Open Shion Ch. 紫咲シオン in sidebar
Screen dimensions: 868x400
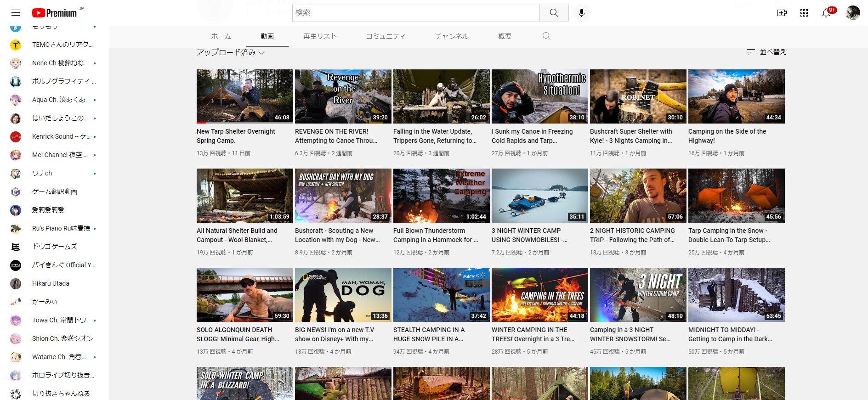pyautogui.click(x=55, y=338)
